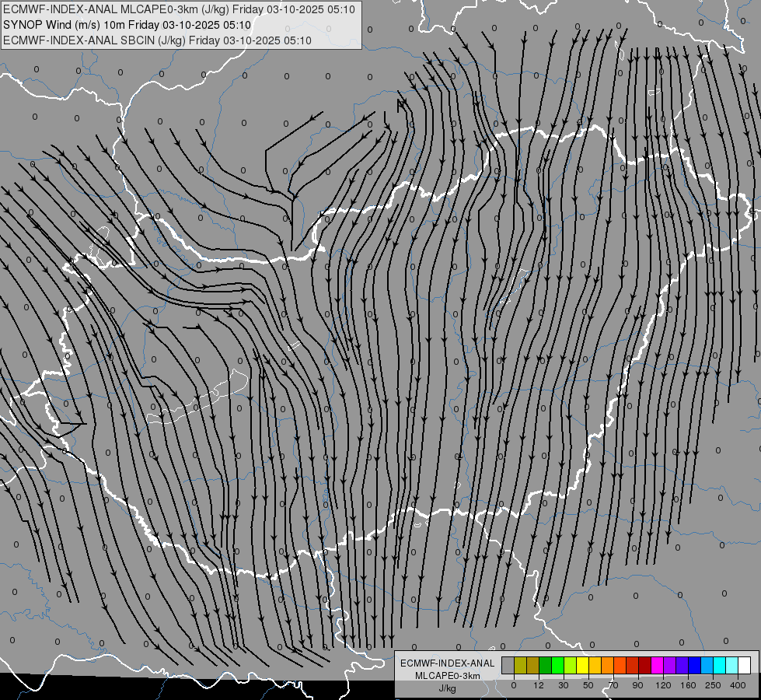This screenshot has width=761, height=700.
Task: Click the dark green legend swatch
Action: (x=546, y=665)
